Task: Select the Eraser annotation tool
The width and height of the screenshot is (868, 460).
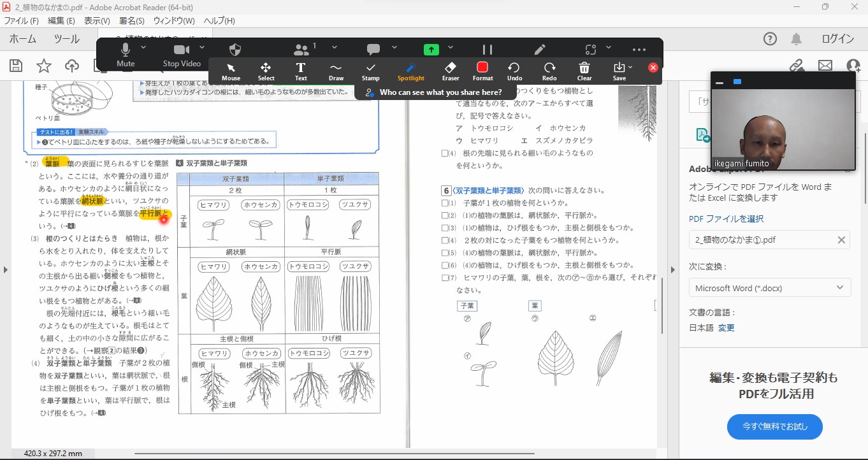Action: tap(451, 71)
